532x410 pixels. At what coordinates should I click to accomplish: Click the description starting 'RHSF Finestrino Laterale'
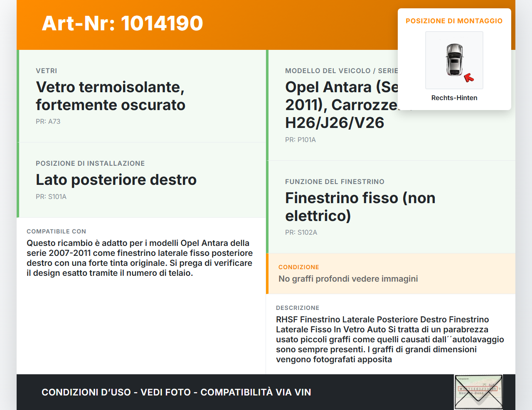(x=390, y=339)
